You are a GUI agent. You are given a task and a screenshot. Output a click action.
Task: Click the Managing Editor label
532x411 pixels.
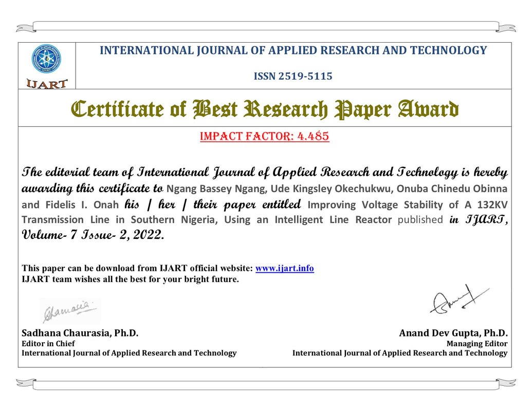(477, 344)
